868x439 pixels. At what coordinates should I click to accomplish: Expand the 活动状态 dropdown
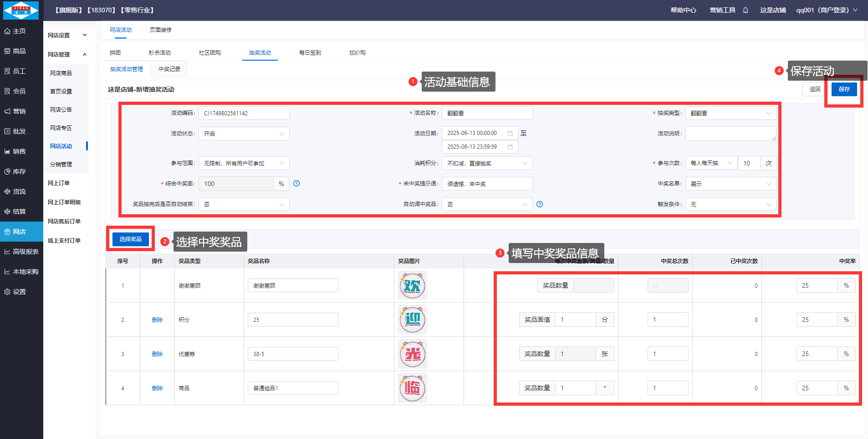click(244, 134)
